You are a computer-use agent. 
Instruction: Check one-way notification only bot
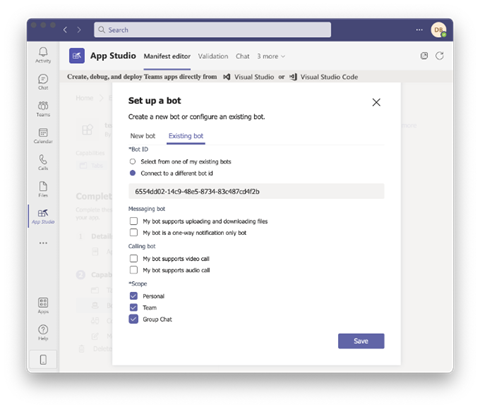point(134,232)
